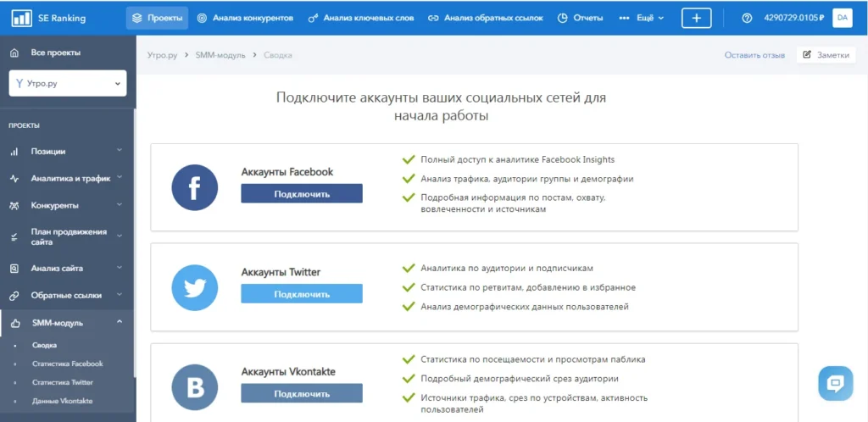This screenshot has width=868, height=422.
Task: Expand the Ещё dropdown menu
Action: [x=642, y=18]
